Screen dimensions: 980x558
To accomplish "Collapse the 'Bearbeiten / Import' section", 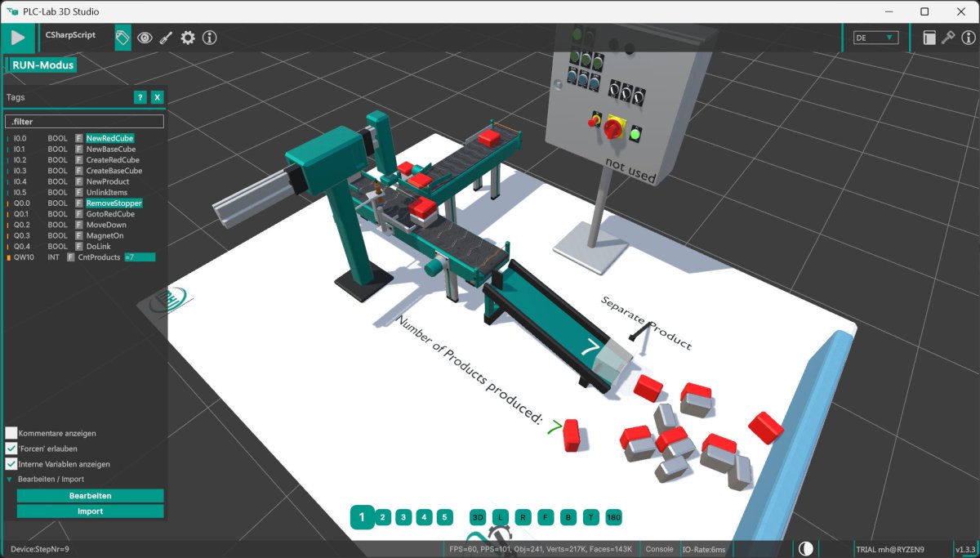I will (11, 480).
